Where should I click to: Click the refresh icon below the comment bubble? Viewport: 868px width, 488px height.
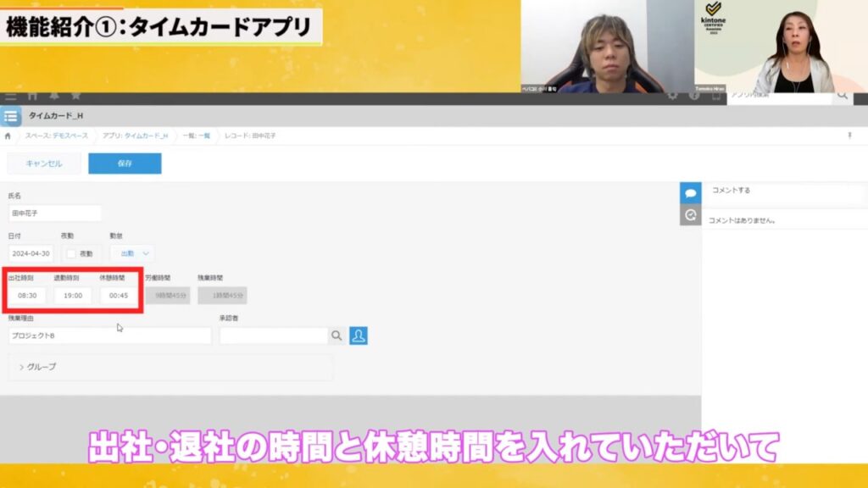tap(691, 215)
